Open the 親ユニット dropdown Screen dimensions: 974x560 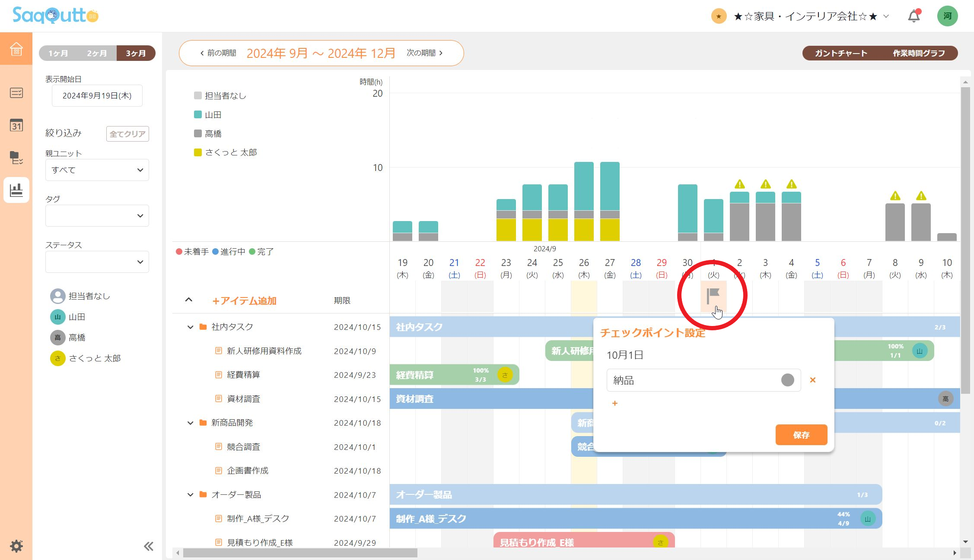pos(97,170)
